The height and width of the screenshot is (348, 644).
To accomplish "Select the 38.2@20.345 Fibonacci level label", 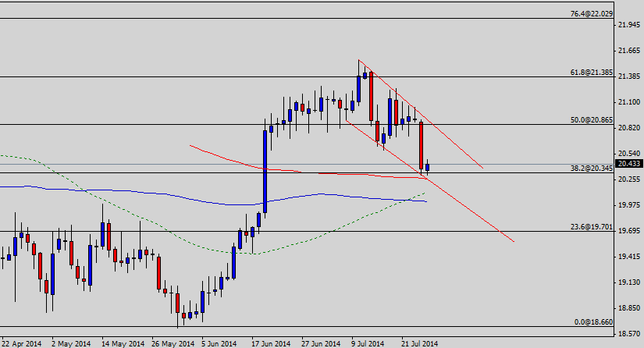I will pos(590,167).
